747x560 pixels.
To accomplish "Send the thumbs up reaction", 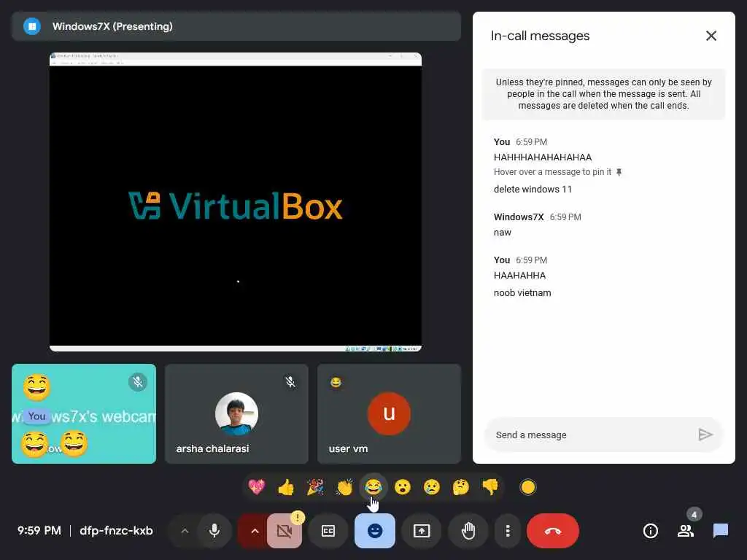I will pyautogui.click(x=286, y=487).
